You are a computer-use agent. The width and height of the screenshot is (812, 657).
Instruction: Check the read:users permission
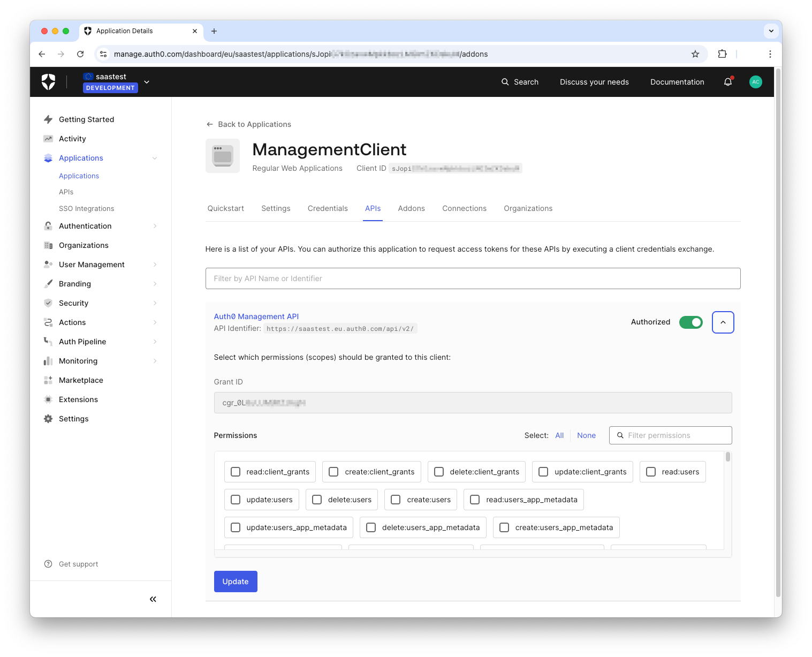[x=651, y=472]
